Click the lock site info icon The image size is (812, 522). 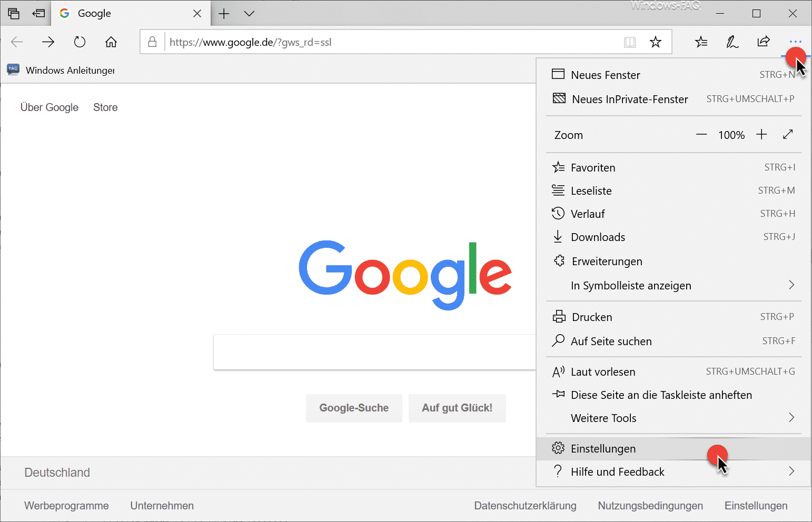pos(152,42)
